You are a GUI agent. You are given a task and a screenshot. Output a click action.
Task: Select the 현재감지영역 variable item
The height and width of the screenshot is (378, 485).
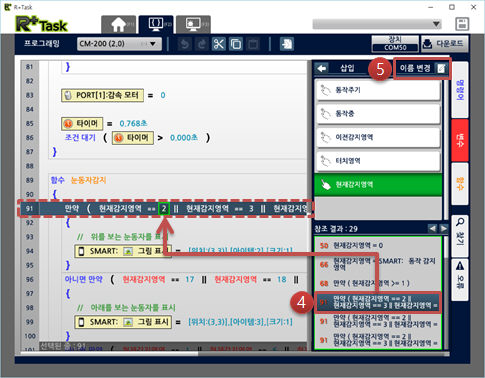click(378, 184)
